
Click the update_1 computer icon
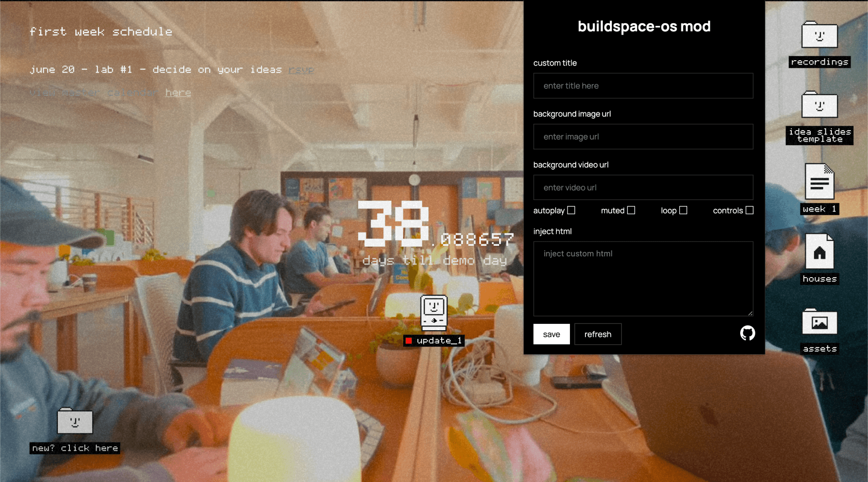433,313
